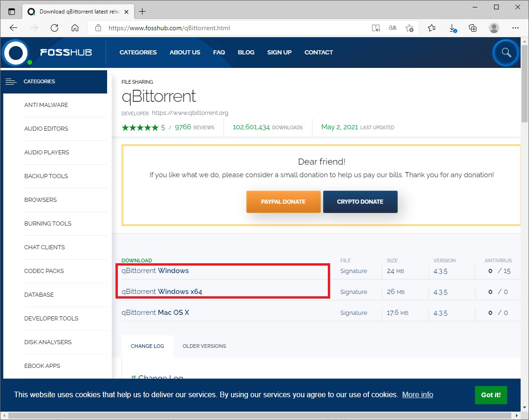Viewport: 529px width, 420px height.
Task: Download qBittorrent Mac OS X
Action: (x=155, y=313)
